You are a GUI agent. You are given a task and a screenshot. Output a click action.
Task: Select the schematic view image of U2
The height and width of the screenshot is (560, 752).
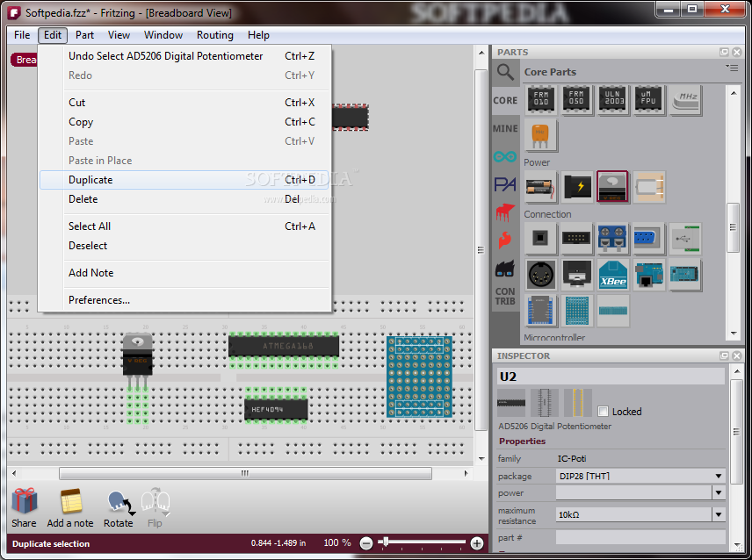click(x=545, y=402)
